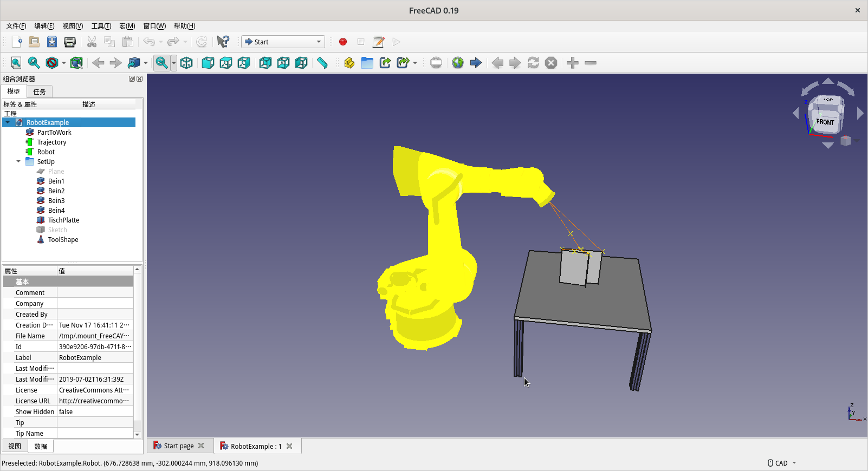Collapse the SetUp group in tree
The height and width of the screenshot is (471, 868).
click(x=18, y=161)
